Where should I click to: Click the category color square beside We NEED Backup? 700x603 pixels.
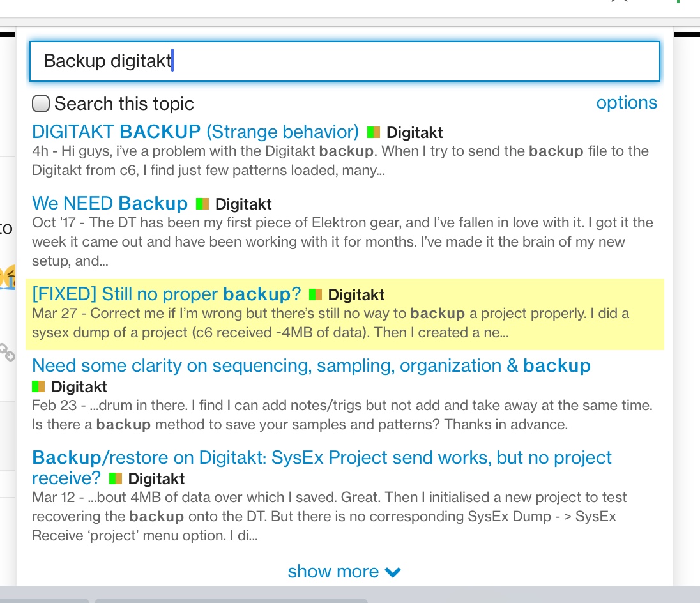pos(202,204)
